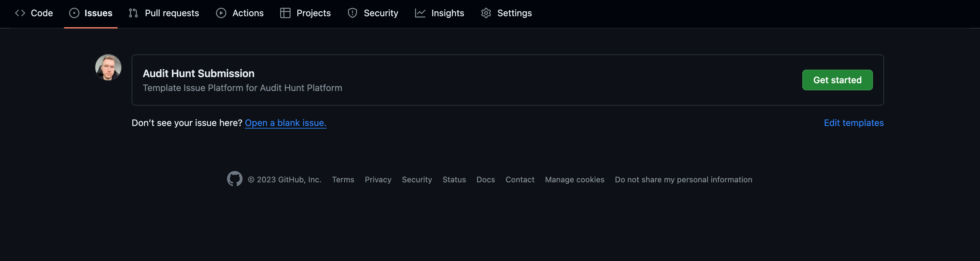
Task: Click the 2023 GitHub, Inc. copyright text
Action: pyautogui.click(x=284, y=179)
